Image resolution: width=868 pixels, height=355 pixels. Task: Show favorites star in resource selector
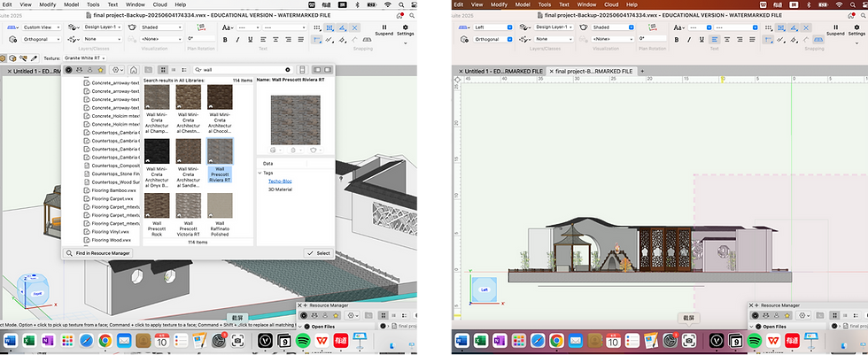[100, 70]
